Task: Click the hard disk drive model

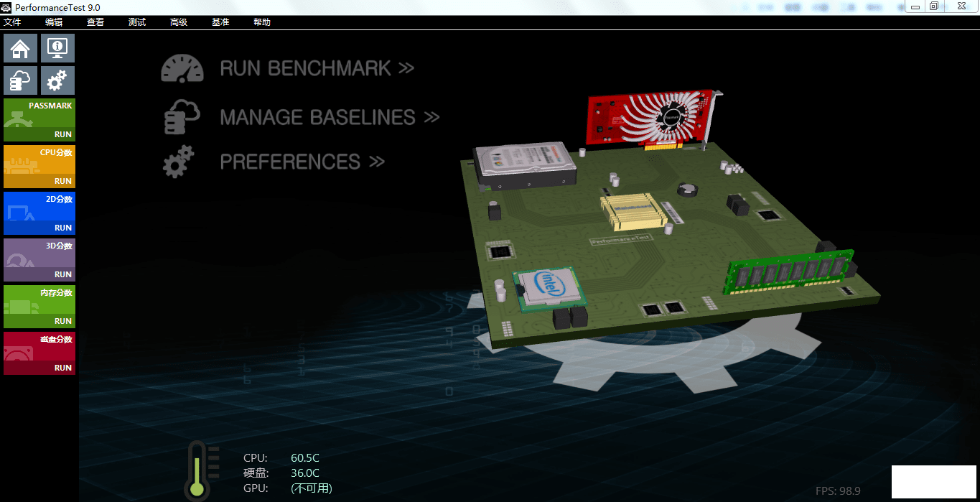Action: tap(526, 167)
